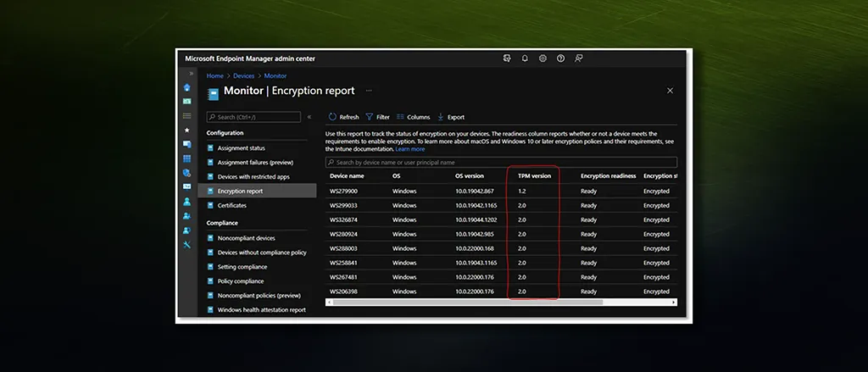Image resolution: width=868 pixels, height=372 pixels.
Task: Open Reports icon in sidebar
Action: click(187, 187)
